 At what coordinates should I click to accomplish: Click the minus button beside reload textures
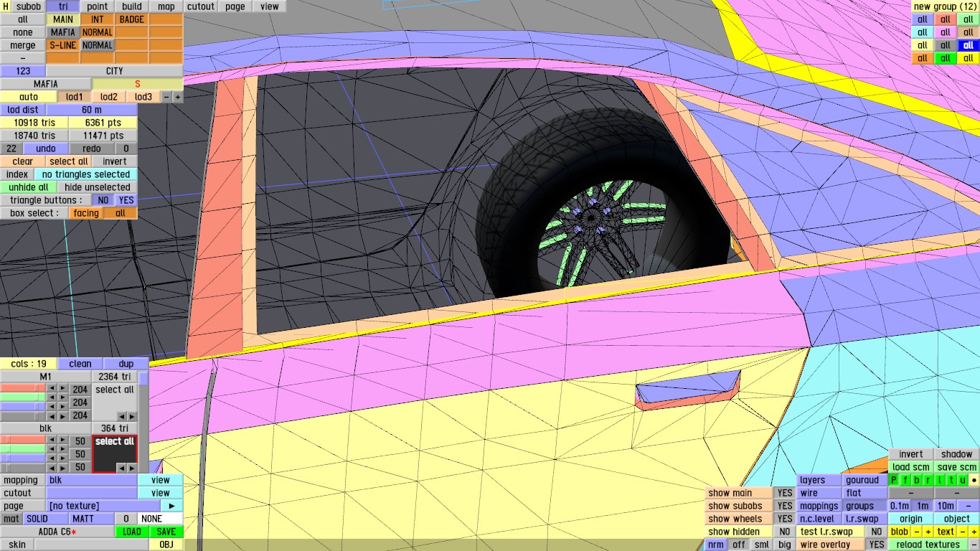click(974, 545)
